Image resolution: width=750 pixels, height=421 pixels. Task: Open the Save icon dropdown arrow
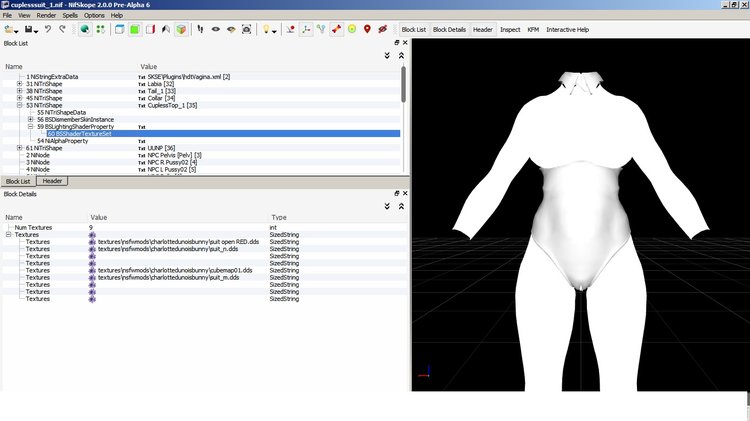36,32
